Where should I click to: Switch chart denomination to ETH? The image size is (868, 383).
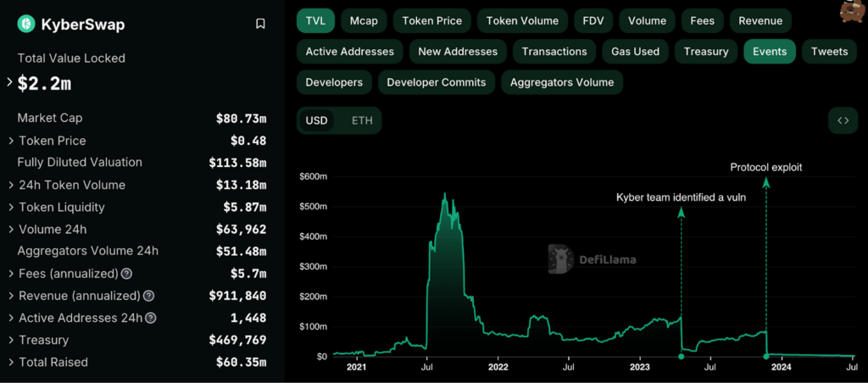pos(362,120)
